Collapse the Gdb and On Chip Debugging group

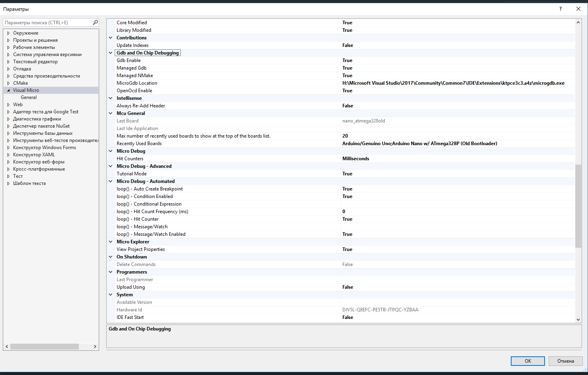[x=111, y=53]
